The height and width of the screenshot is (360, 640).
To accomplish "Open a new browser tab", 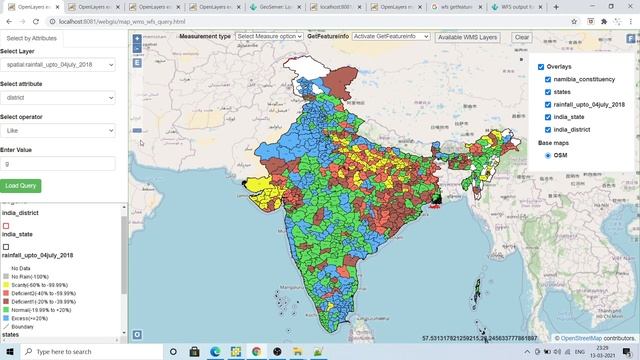I will (x=556, y=7).
